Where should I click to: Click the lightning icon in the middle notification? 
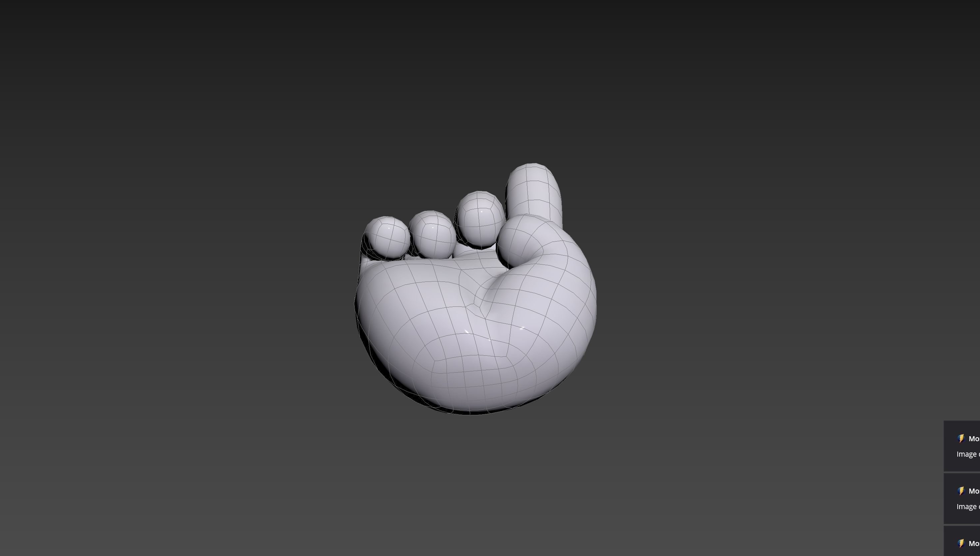point(961,491)
